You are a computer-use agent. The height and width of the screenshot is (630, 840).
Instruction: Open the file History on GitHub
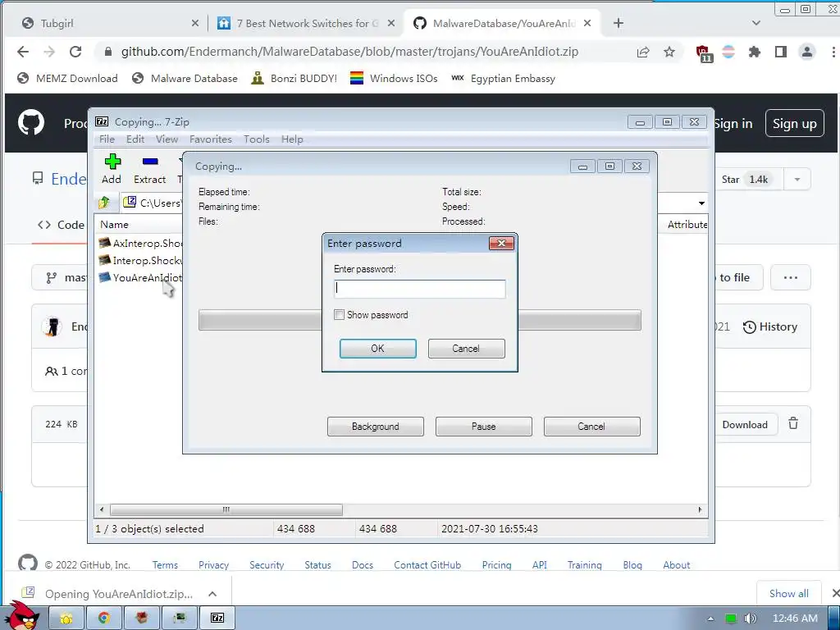769,326
